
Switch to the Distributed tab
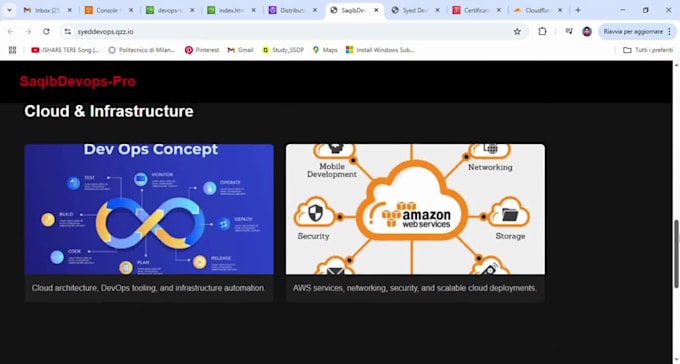pyautogui.click(x=293, y=10)
